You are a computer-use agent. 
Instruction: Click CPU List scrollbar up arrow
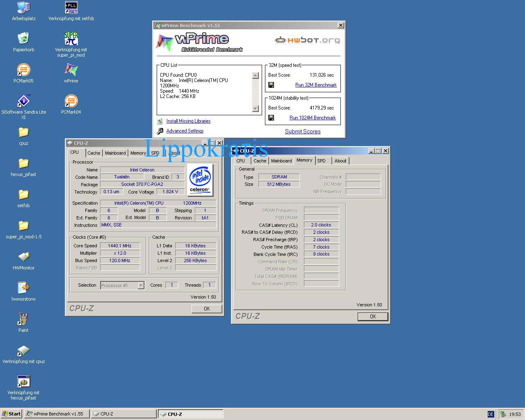pos(256,75)
